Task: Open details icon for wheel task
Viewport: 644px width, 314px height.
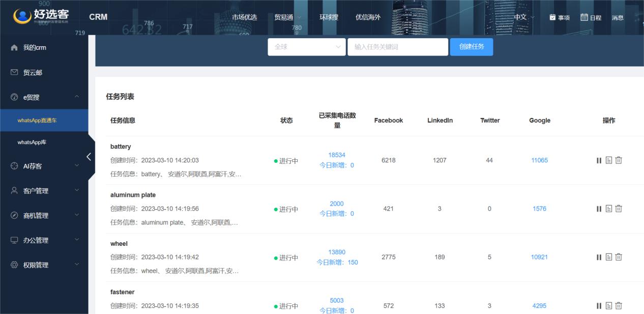Action: 609,257
